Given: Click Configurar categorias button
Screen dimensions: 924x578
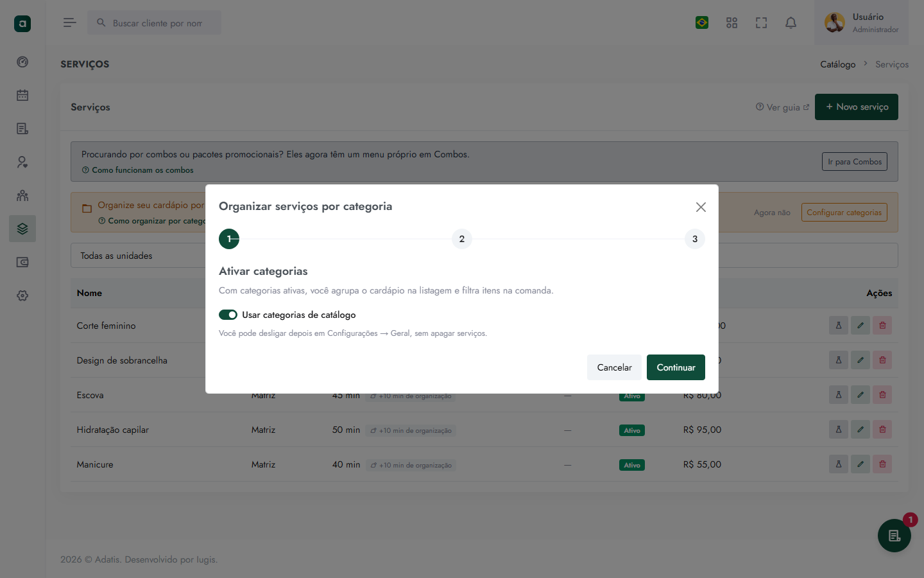Looking at the screenshot, I should pos(844,213).
